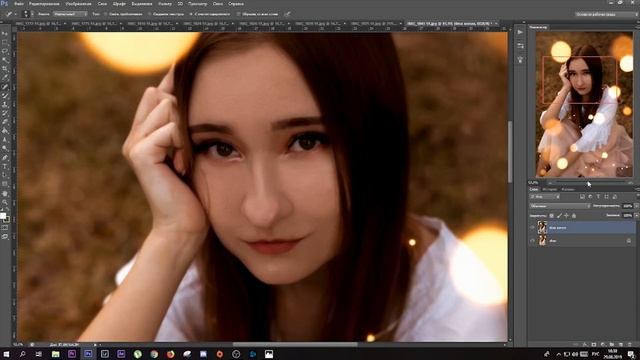Filter layers by type (T) icon
The image size is (640, 360).
click(x=598, y=197)
